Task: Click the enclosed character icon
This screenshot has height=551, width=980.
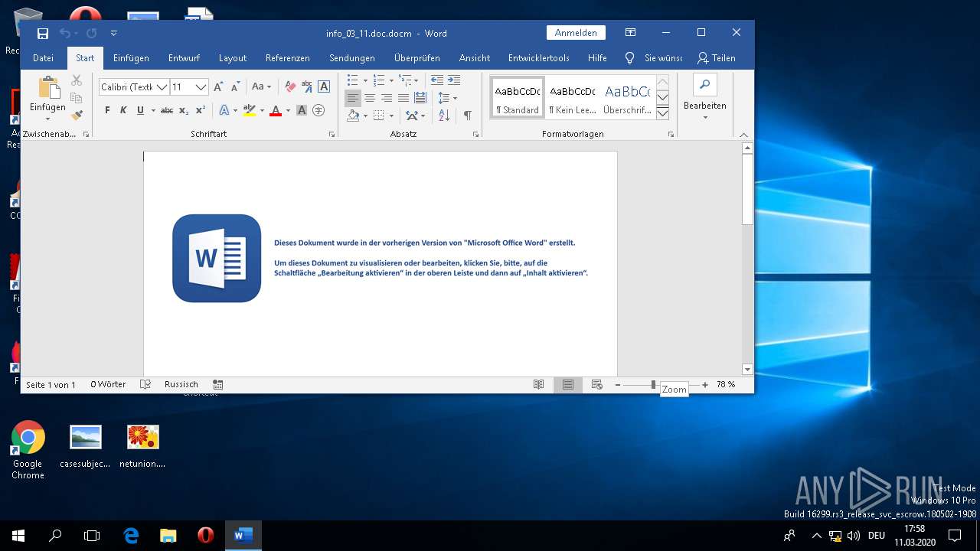Action: point(318,111)
